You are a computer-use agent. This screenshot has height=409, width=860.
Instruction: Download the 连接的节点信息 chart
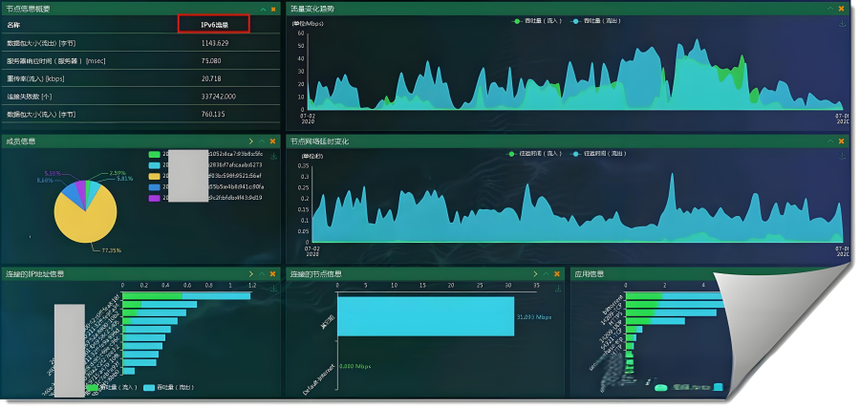pos(558,288)
